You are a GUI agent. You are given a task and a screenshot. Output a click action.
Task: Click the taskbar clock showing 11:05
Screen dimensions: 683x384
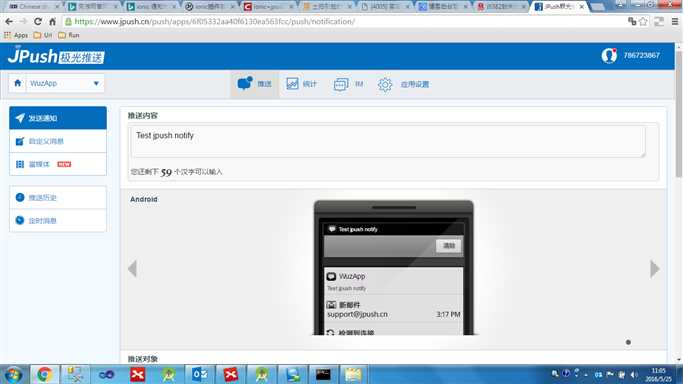click(x=658, y=374)
